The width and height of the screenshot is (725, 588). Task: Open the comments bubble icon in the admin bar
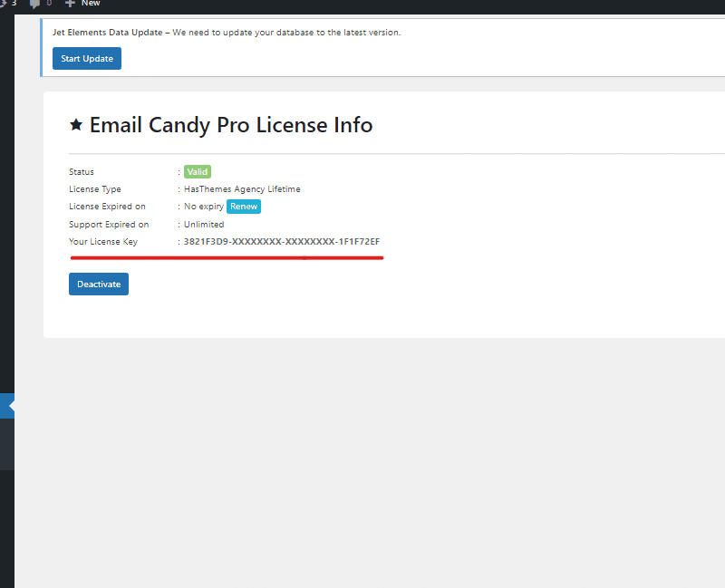34,4
